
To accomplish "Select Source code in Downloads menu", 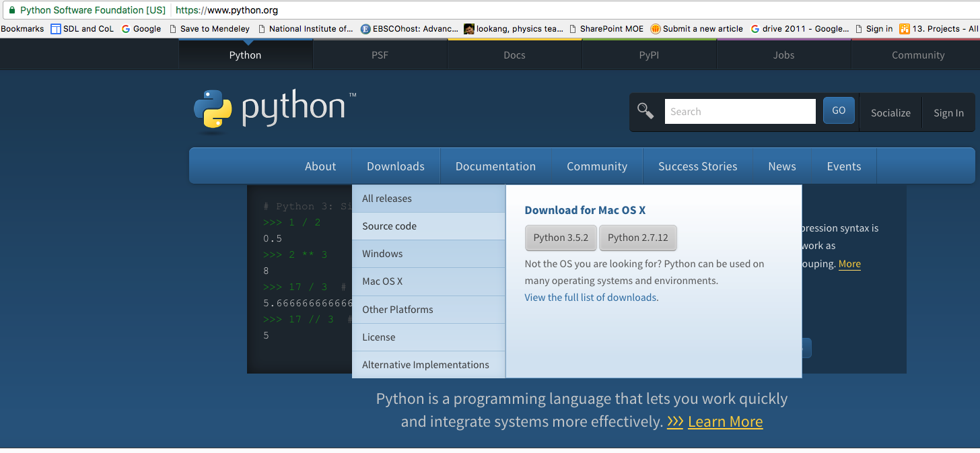I will (429, 226).
